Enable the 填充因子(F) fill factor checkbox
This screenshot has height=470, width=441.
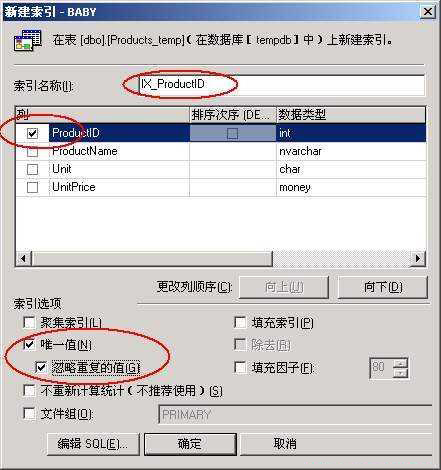tap(240, 367)
